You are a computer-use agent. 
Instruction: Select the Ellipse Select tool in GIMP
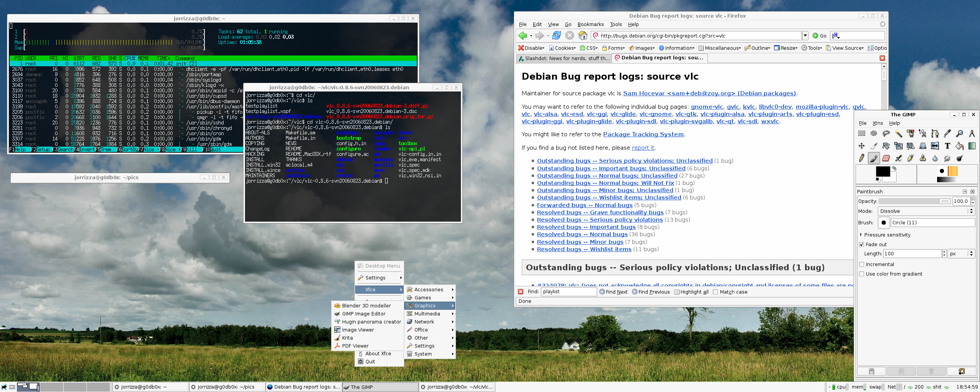pos(874,134)
